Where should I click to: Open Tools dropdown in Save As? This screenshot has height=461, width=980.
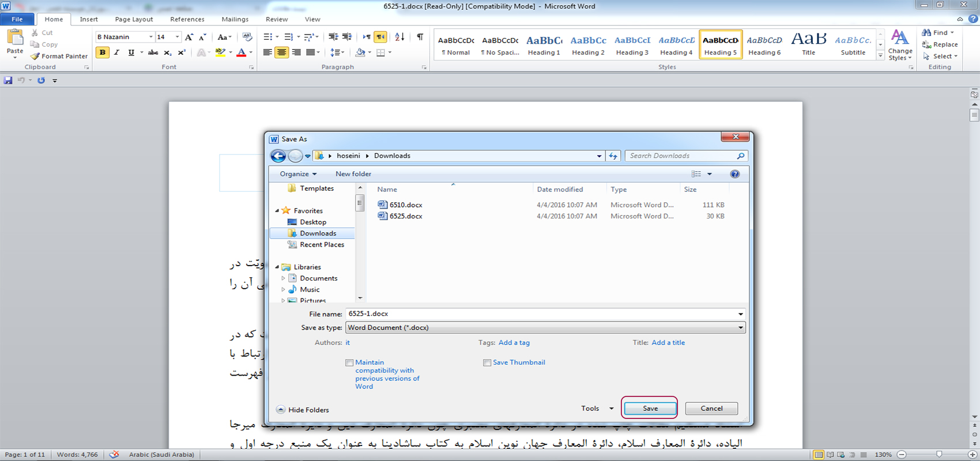coord(597,409)
